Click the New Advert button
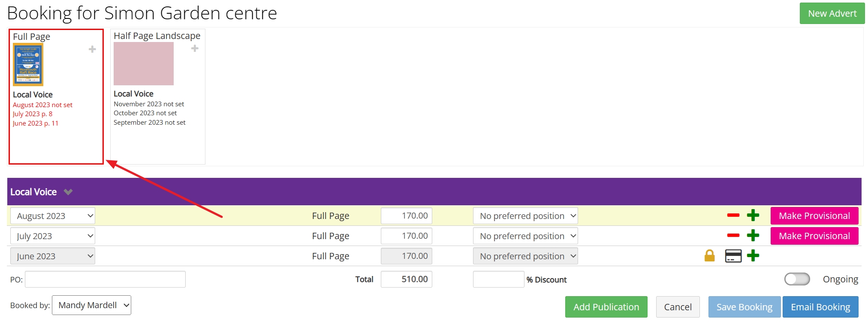Viewport: 868px width, 324px height. pyautogui.click(x=832, y=13)
